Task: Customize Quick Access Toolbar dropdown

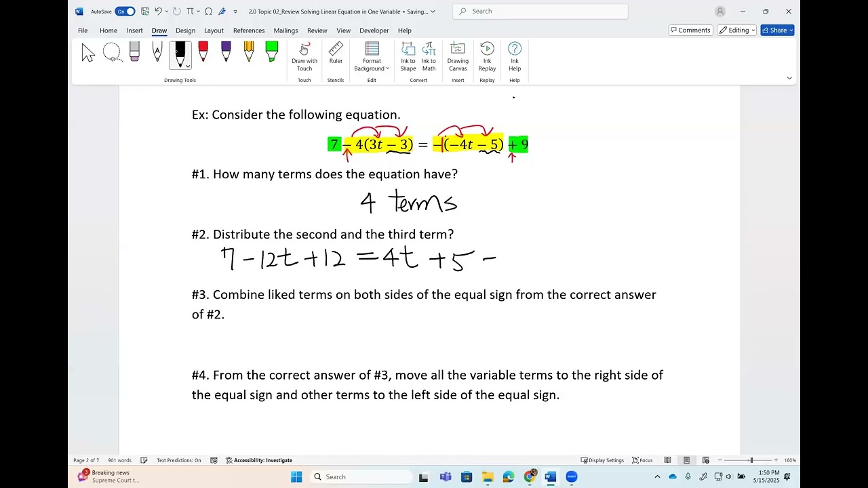Action: pyautogui.click(x=235, y=12)
